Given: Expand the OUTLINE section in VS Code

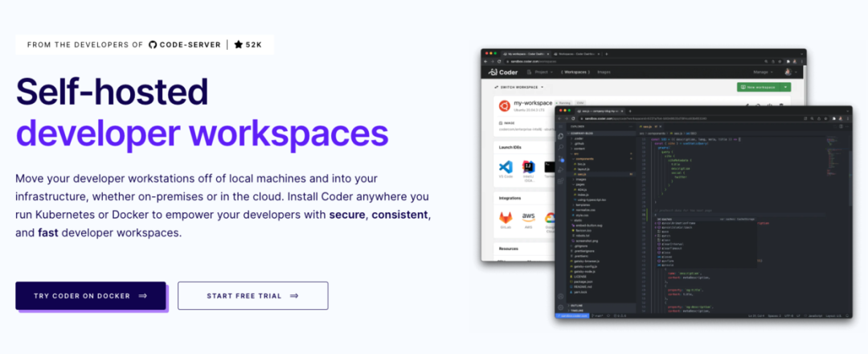Looking at the screenshot, I should click(600, 305).
